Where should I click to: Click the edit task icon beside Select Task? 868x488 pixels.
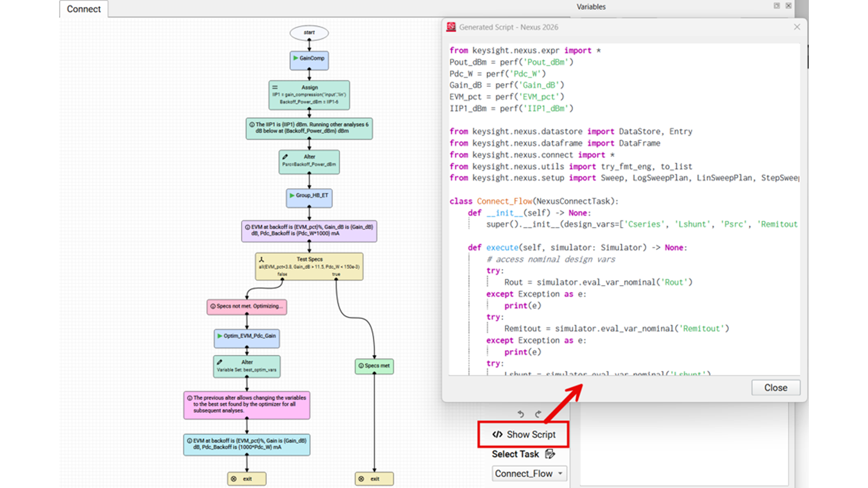click(x=550, y=454)
